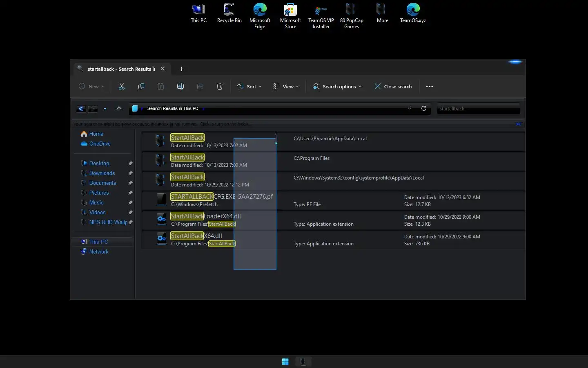
Task: Click the Copy icon in toolbar
Action: click(x=141, y=86)
